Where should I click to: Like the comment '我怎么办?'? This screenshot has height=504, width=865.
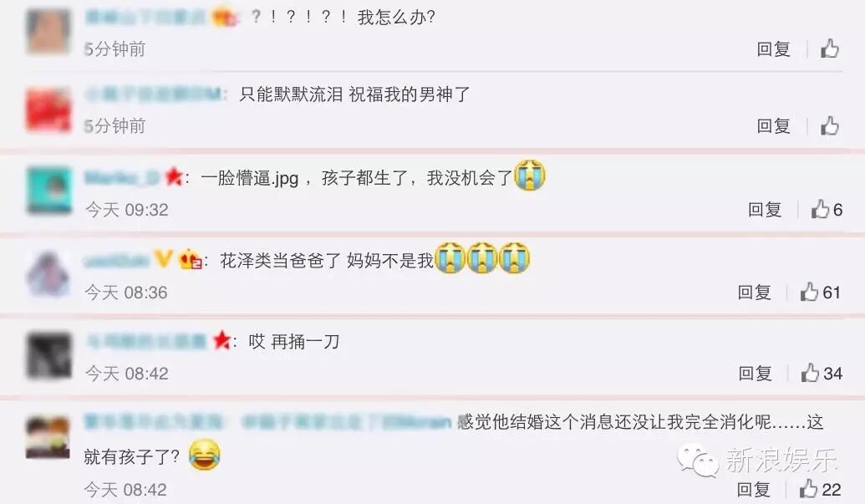pyautogui.click(x=829, y=48)
